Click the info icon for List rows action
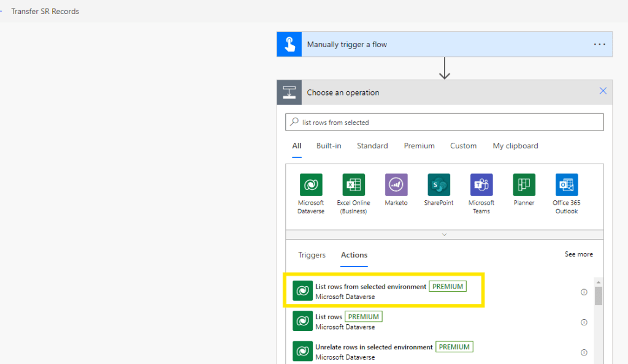Screen dimensions: 628x364 click(x=584, y=322)
